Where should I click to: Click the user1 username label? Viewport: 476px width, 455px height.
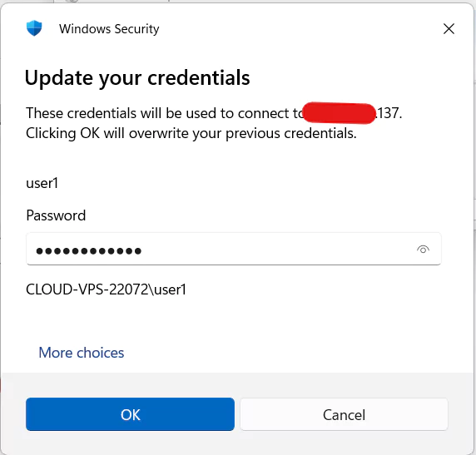[42, 183]
